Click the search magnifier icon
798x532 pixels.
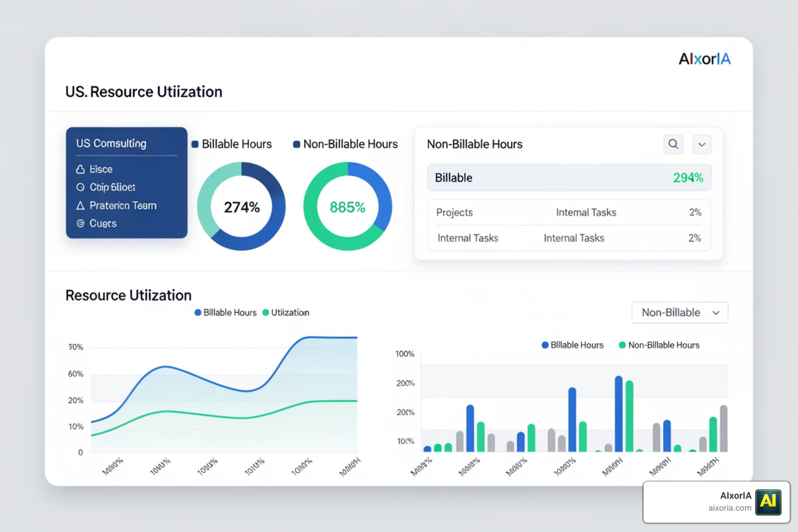pyautogui.click(x=673, y=144)
